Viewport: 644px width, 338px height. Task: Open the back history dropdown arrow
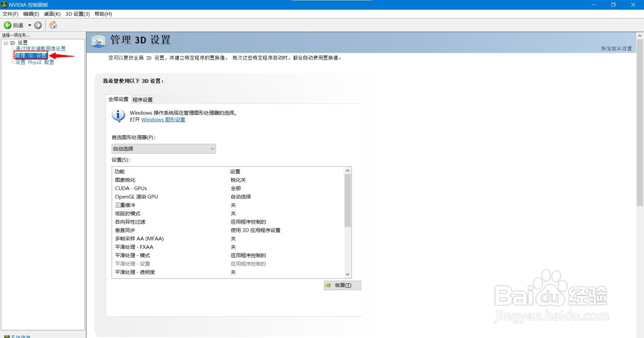(29, 25)
